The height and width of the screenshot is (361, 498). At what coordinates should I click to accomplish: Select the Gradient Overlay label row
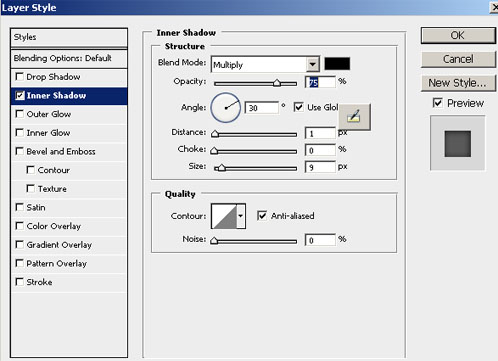pyautogui.click(x=69, y=245)
